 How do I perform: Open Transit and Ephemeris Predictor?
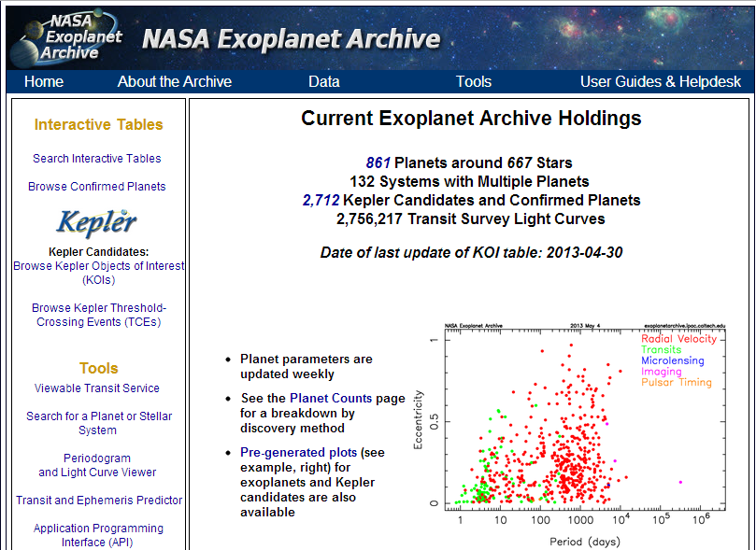pyautogui.click(x=99, y=501)
